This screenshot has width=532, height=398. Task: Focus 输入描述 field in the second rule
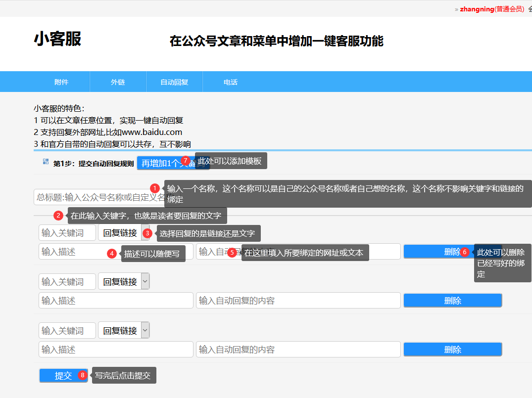pos(116,301)
